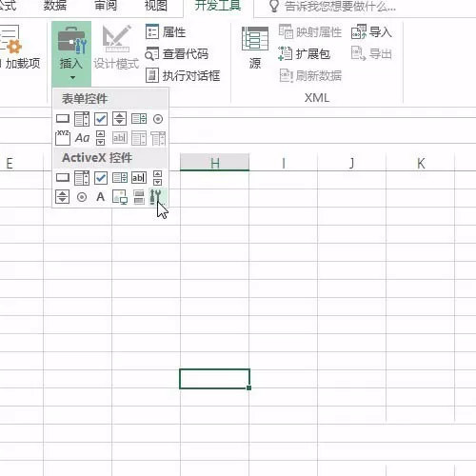
Task: Insert an ActiveX command button
Action: (63, 178)
